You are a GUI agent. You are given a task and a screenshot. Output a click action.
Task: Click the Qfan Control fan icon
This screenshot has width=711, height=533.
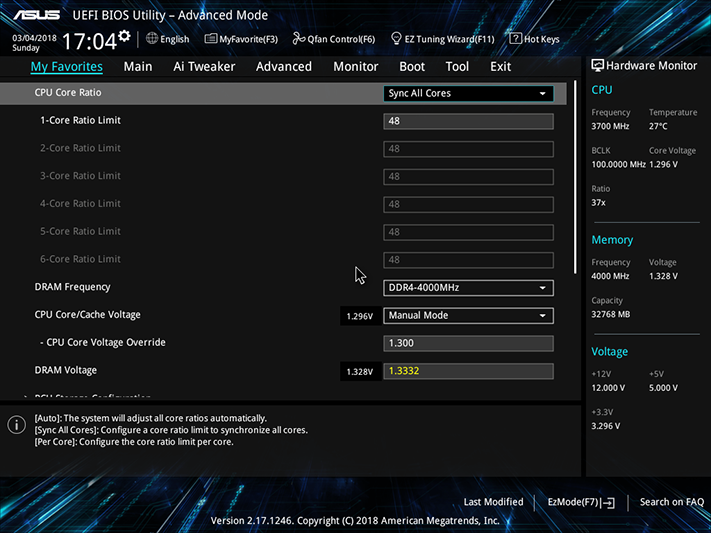point(299,39)
